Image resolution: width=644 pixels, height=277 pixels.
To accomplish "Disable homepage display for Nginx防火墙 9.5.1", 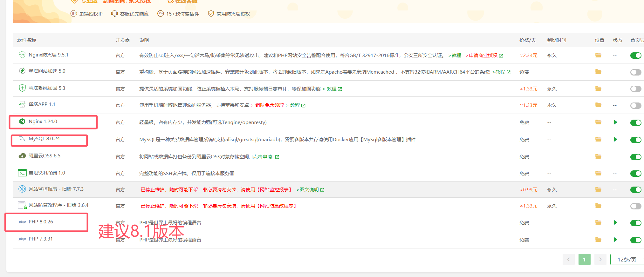I will point(636,56).
